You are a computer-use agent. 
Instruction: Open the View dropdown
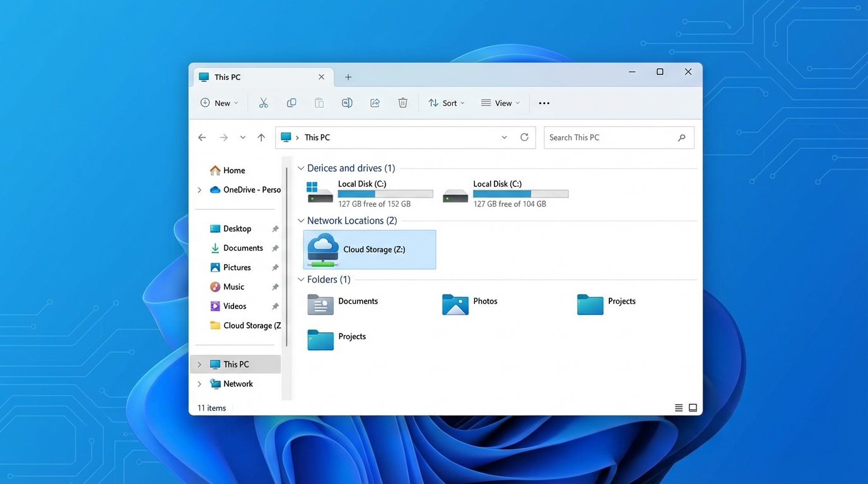click(500, 102)
